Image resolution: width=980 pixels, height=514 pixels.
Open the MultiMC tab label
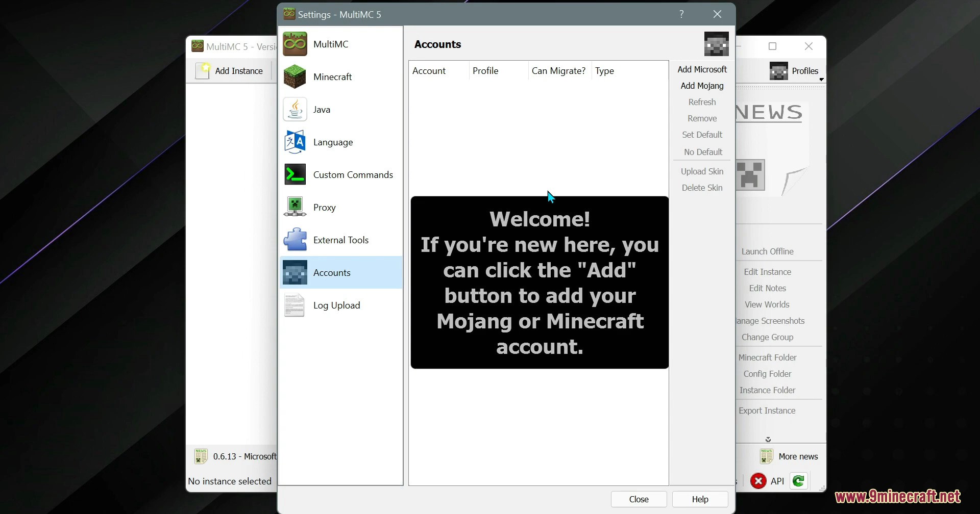tap(331, 44)
